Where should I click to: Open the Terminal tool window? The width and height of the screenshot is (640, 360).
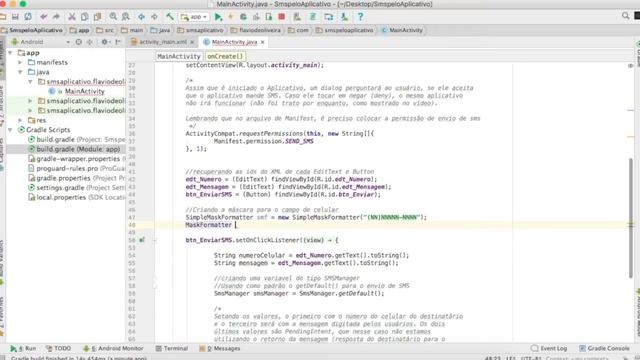click(172, 349)
